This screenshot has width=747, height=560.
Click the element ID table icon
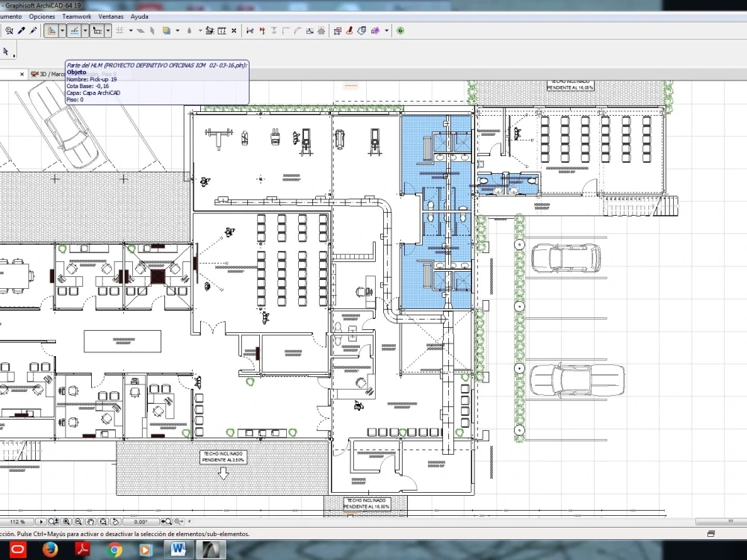pos(222,31)
